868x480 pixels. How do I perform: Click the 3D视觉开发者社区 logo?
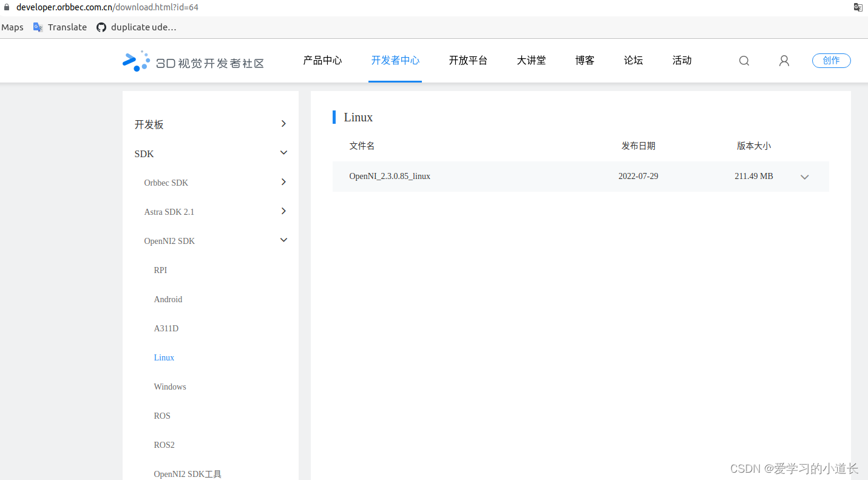coord(193,61)
